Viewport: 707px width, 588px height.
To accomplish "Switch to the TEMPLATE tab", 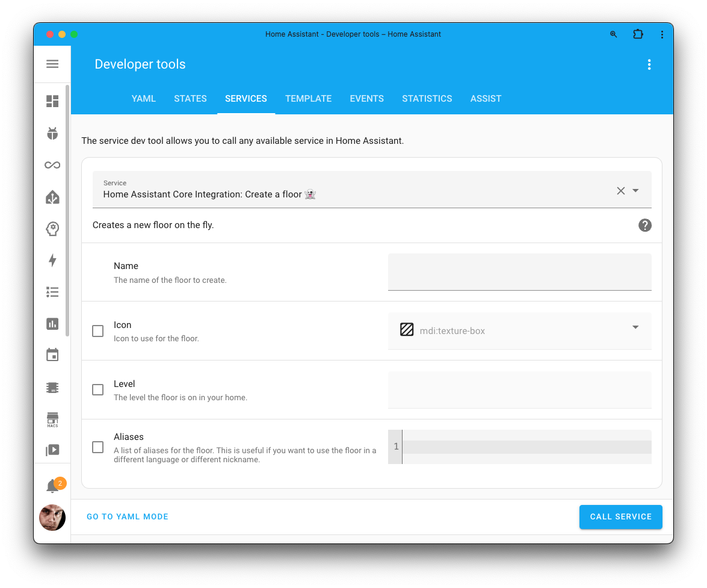I will coord(308,99).
